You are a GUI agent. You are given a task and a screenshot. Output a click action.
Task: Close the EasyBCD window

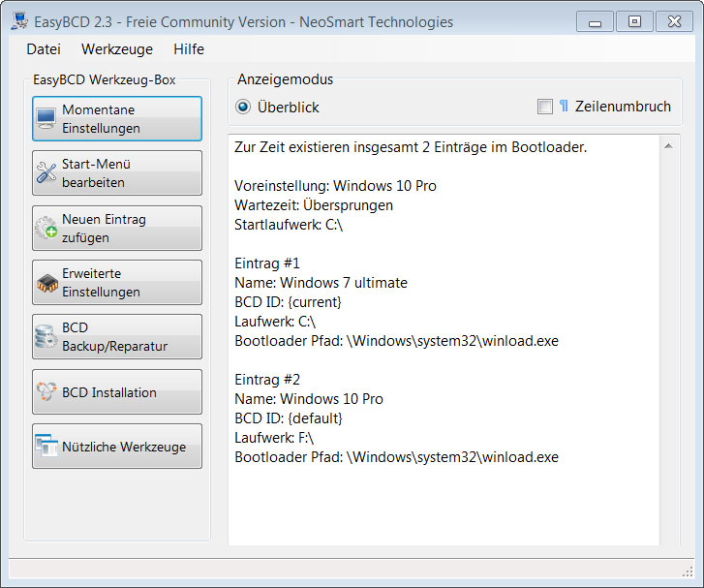674,21
